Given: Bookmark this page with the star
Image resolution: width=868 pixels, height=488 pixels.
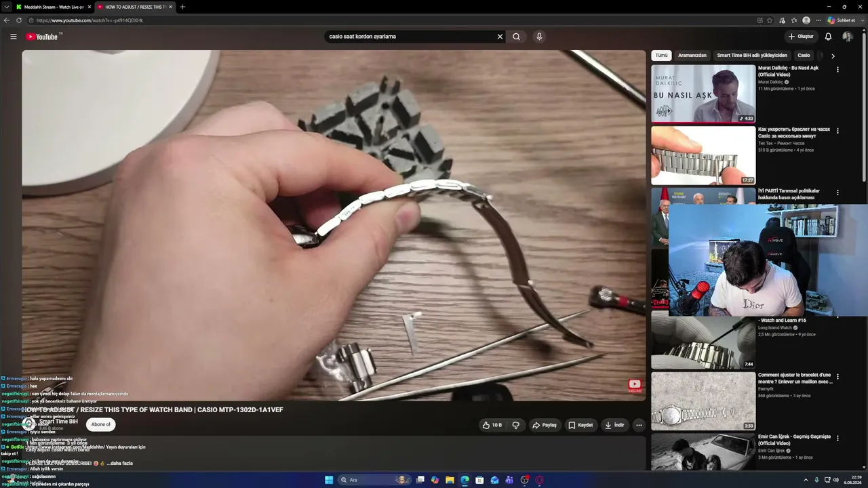Looking at the screenshot, I should (x=770, y=20).
